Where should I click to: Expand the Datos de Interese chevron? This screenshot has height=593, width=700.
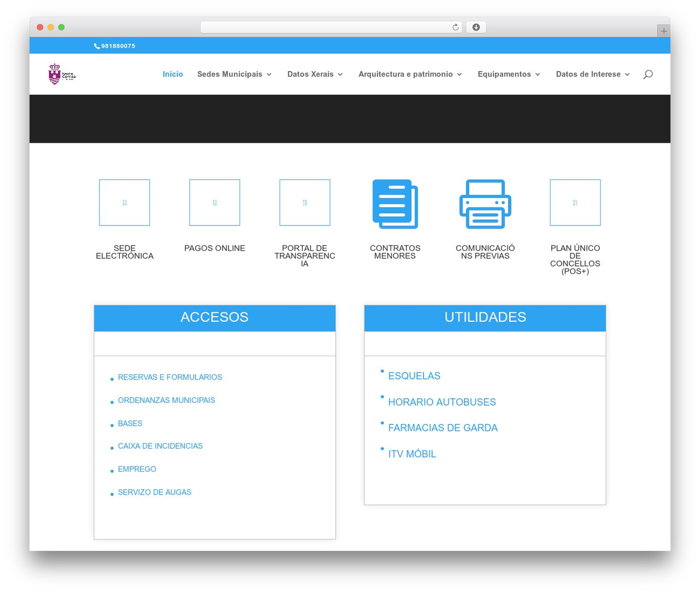pyautogui.click(x=627, y=74)
